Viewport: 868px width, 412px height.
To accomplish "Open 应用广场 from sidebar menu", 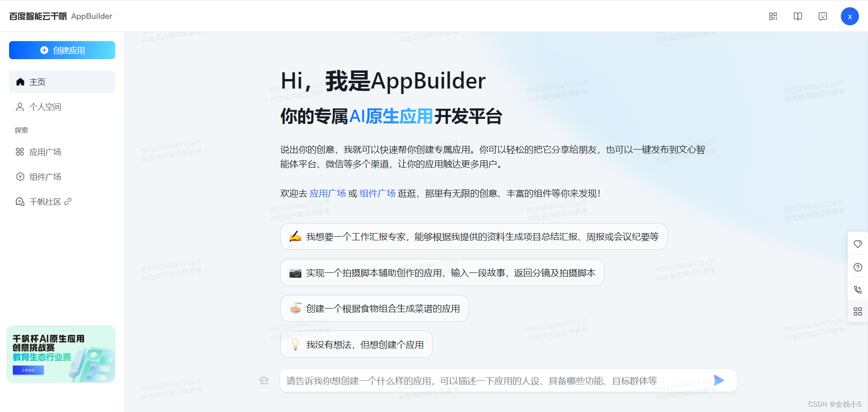I will pos(45,152).
